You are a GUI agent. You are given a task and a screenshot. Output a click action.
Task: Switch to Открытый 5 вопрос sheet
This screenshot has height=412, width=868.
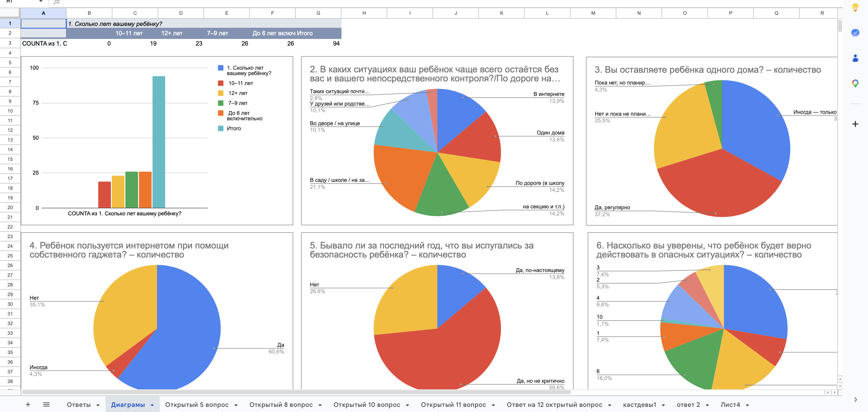(197, 404)
